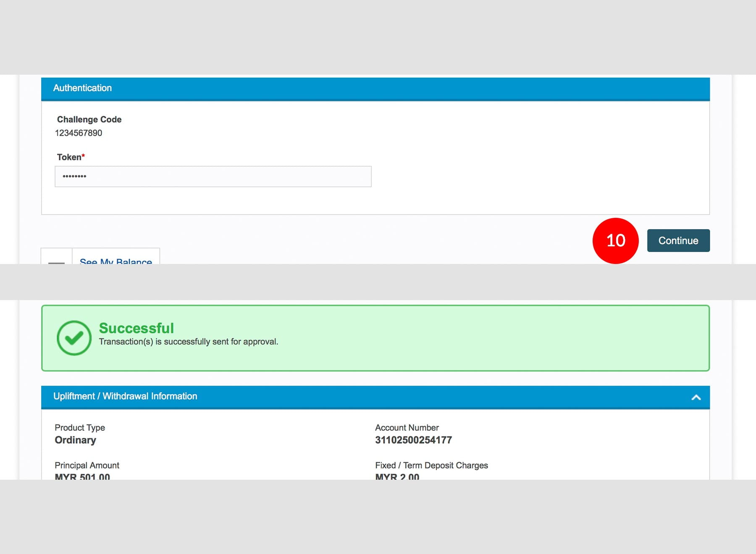Collapse the Upliftment / Withdrawal Information chevron
The image size is (756, 554).
coord(696,397)
